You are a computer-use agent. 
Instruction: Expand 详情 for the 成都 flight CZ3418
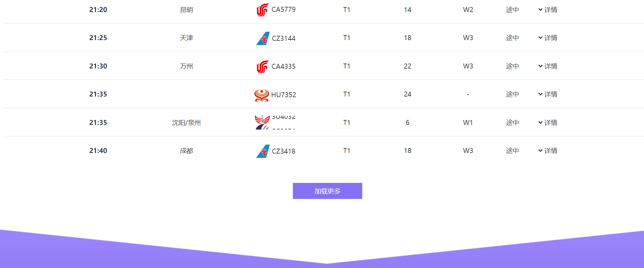tap(548, 151)
